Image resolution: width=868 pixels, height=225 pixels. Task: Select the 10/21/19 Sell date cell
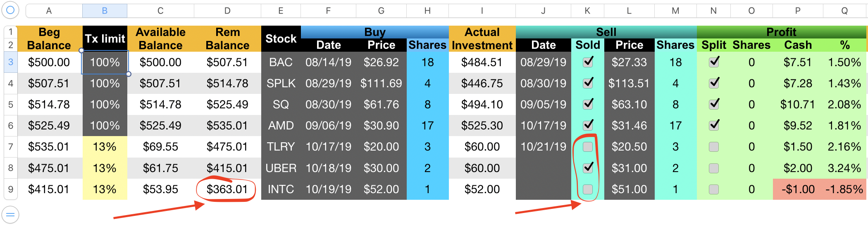click(x=543, y=147)
